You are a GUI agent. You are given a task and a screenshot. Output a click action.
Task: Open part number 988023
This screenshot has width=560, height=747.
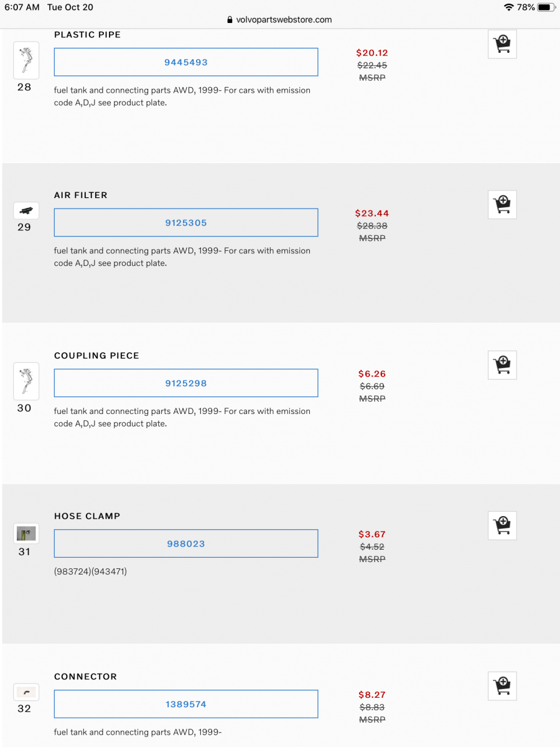coord(186,543)
